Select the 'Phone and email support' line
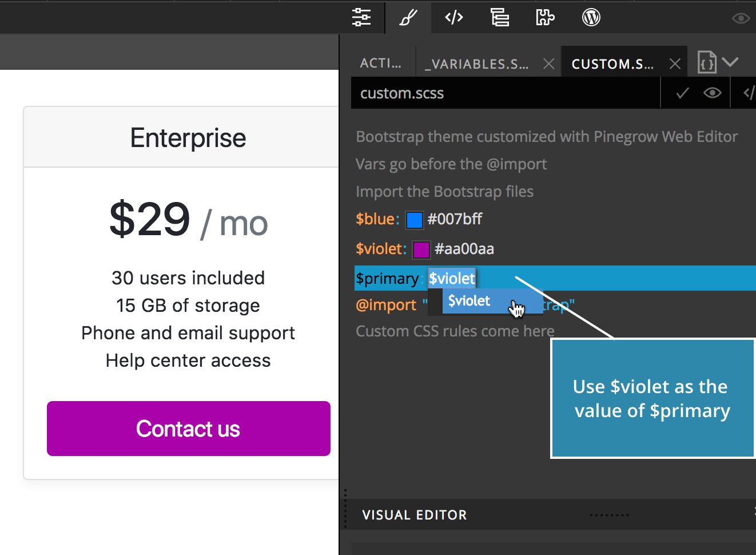 pos(188,333)
